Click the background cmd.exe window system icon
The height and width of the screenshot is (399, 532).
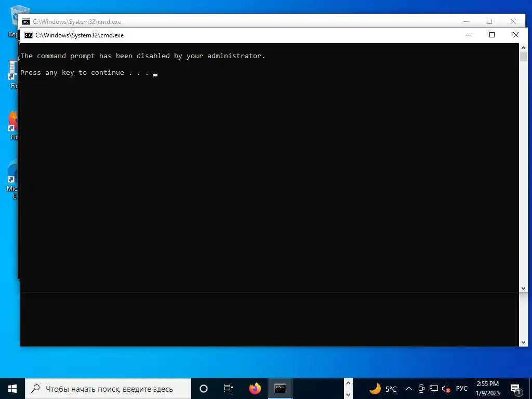26,22
